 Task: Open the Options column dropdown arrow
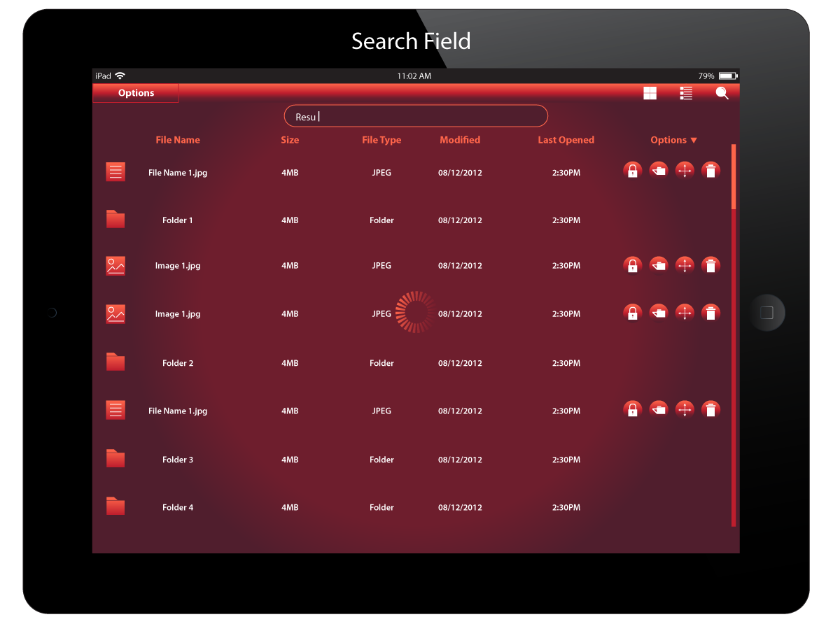[694, 140]
